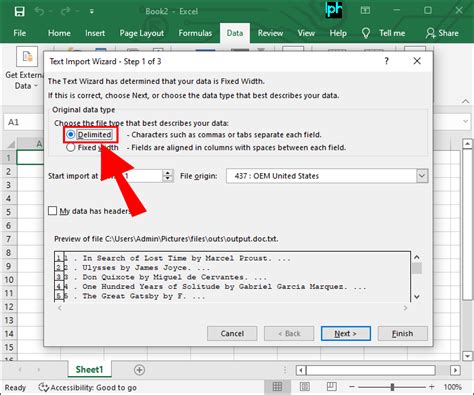Click the Tell me lightbulb icon
Image resolution: width=474 pixels, height=395 pixels.
pyautogui.click(x=366, y=33)
